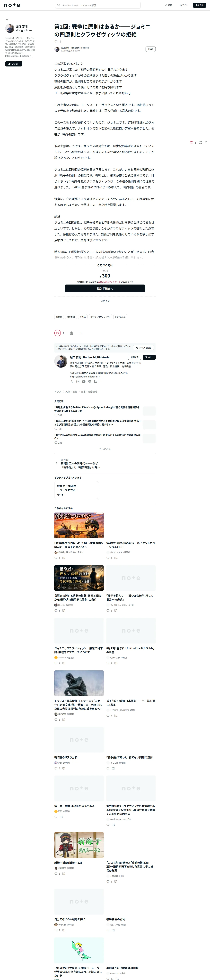
Task: Click the 質問する button in the author card
Action: [135, 357]
